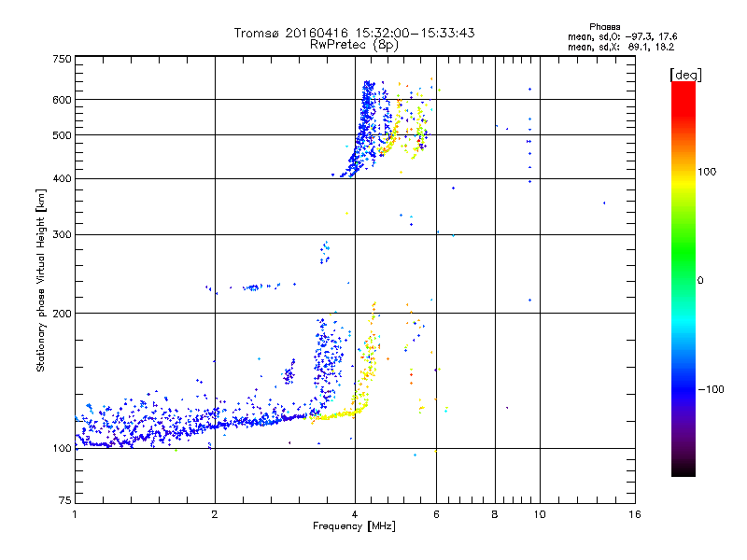The height and width of the screenshot is (560, 747).
Task: Click the plot title 'Tromsø 20160416 15:32:00-15:33:43'
Action: click(x=354, y=33)
